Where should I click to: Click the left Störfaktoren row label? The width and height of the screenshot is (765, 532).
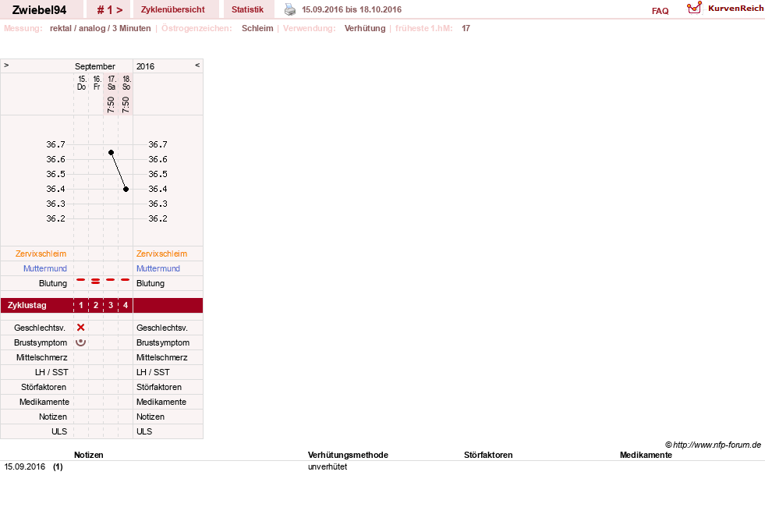[44, 387]
